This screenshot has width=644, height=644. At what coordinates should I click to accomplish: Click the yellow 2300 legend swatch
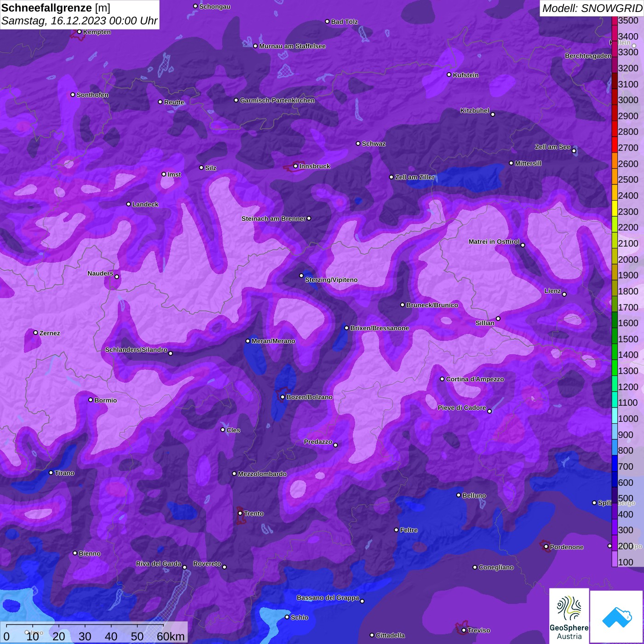point(615,208)
